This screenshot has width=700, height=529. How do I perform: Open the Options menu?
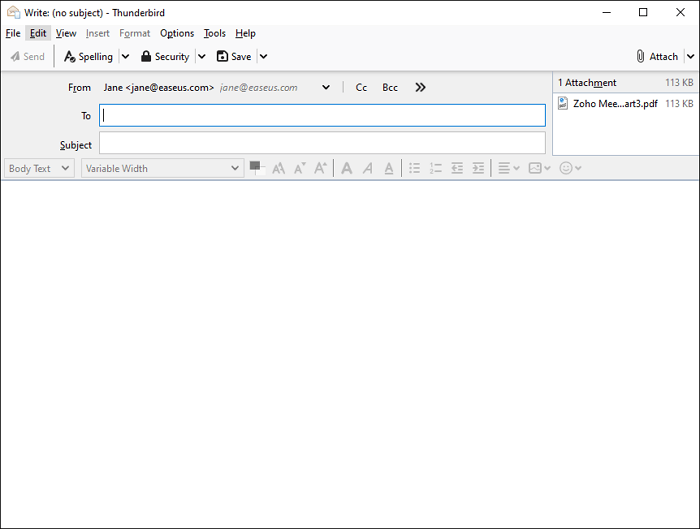pos(177,33)
